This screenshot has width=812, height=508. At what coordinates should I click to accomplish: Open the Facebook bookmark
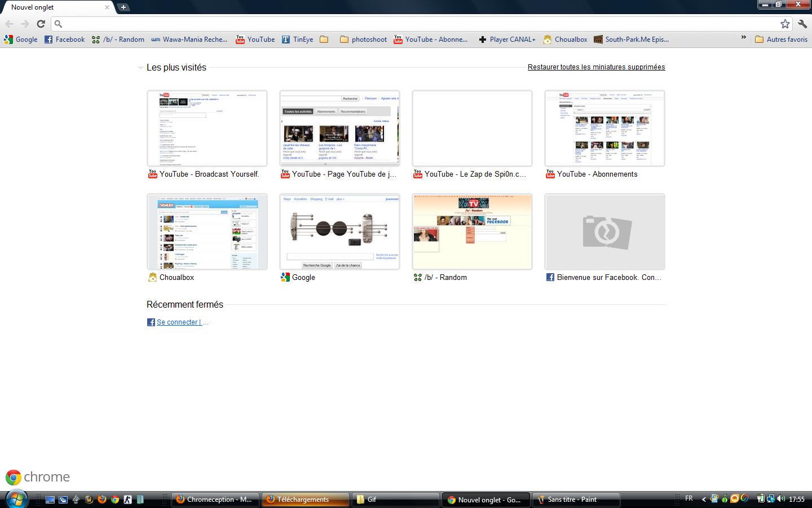[x=64, y=40]
